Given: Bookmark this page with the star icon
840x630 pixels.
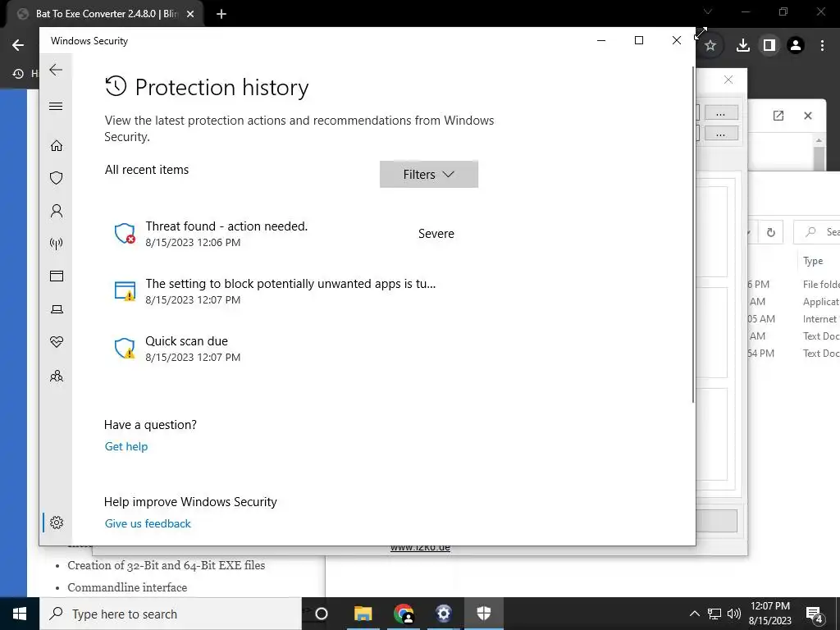Looking at the screenshot, I should coord(710,46).
